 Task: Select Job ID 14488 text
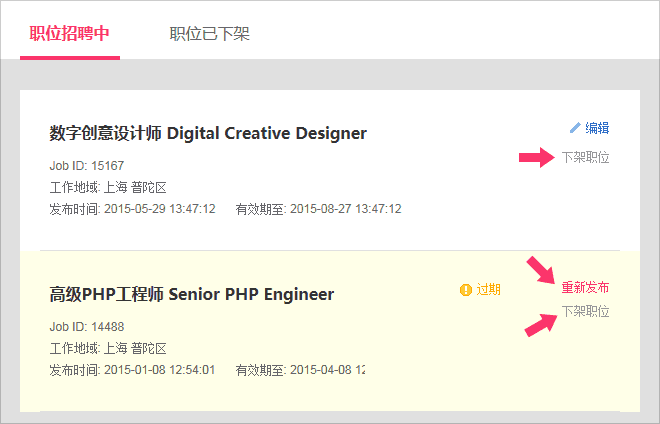(87, 326)
